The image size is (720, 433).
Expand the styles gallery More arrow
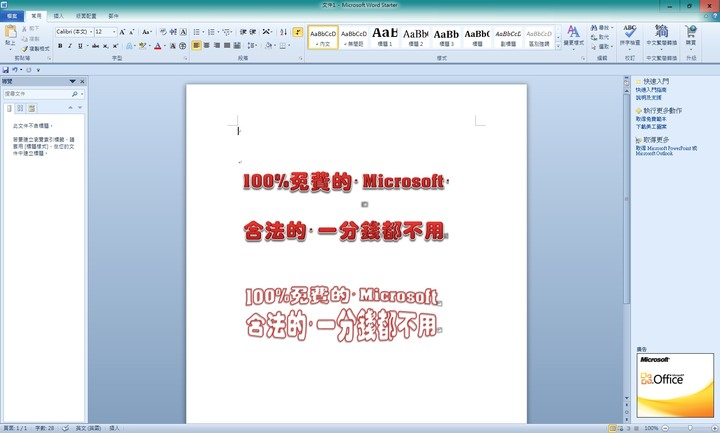point(558,46)
